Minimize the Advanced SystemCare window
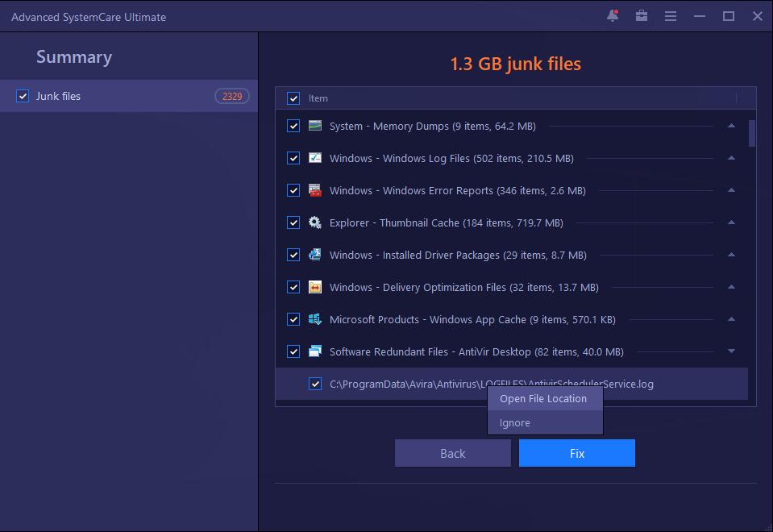Screen dimensions: 773x532 pos(699,16)
